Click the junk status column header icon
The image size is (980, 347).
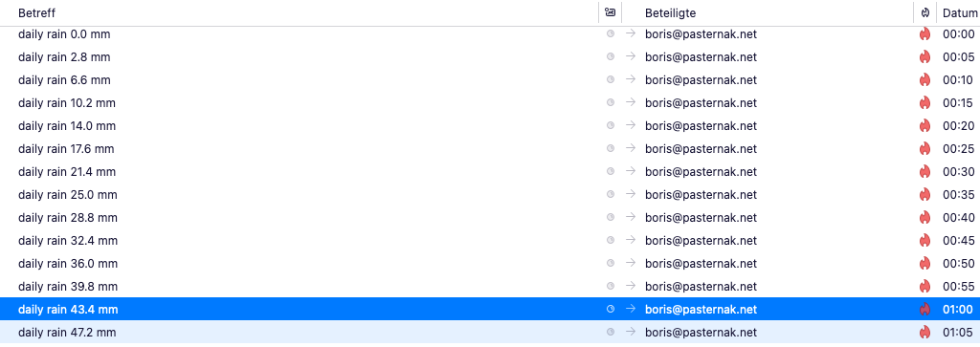(924, 12)
